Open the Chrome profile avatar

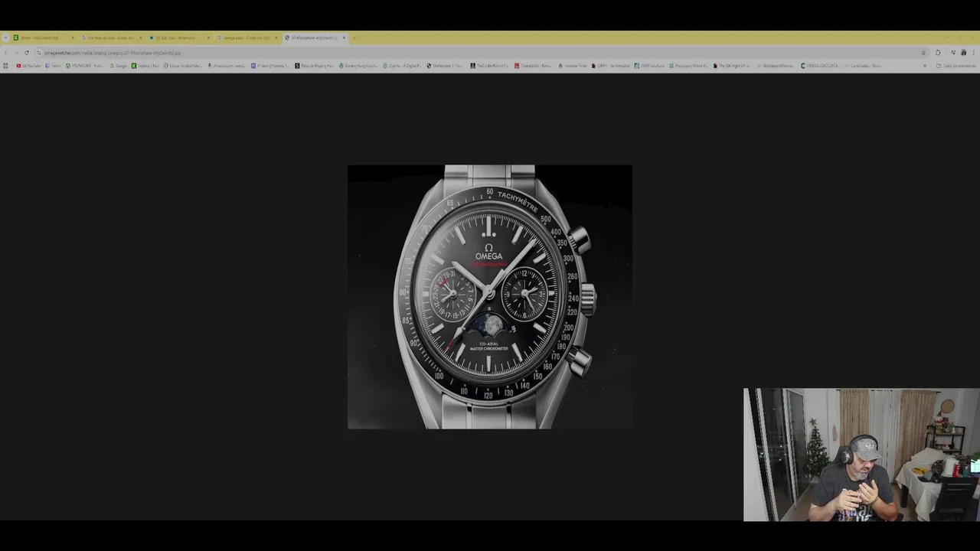click(x=963, y=53)
